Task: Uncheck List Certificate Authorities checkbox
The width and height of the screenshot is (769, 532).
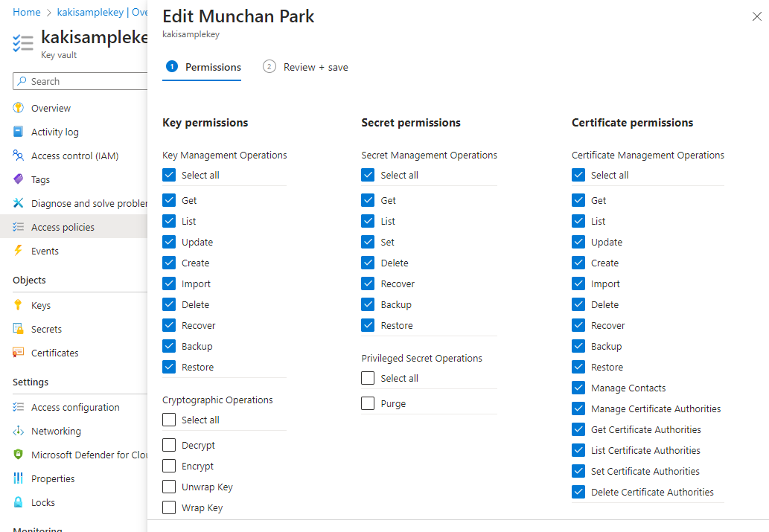Action: (578, 450)
